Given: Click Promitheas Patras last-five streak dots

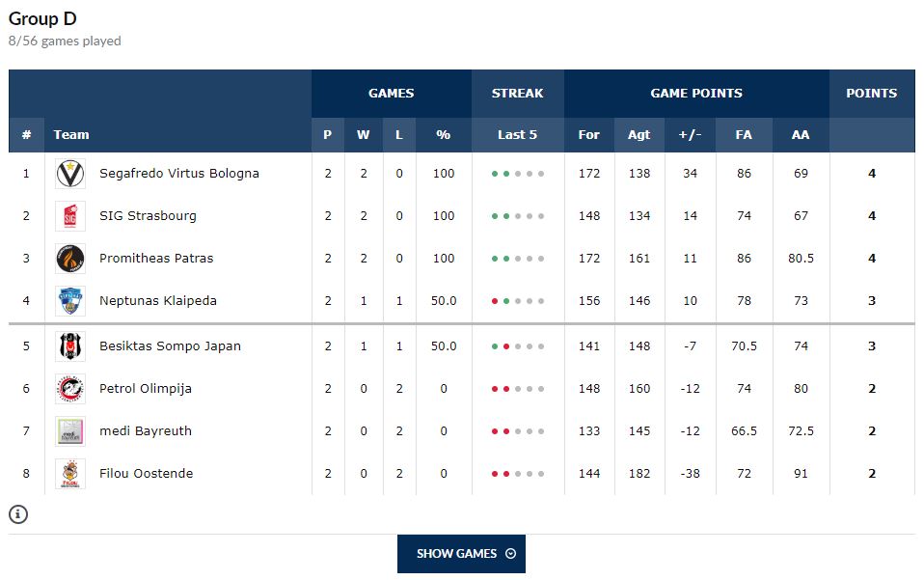Looking at the screenshot, I should point(517,259).
